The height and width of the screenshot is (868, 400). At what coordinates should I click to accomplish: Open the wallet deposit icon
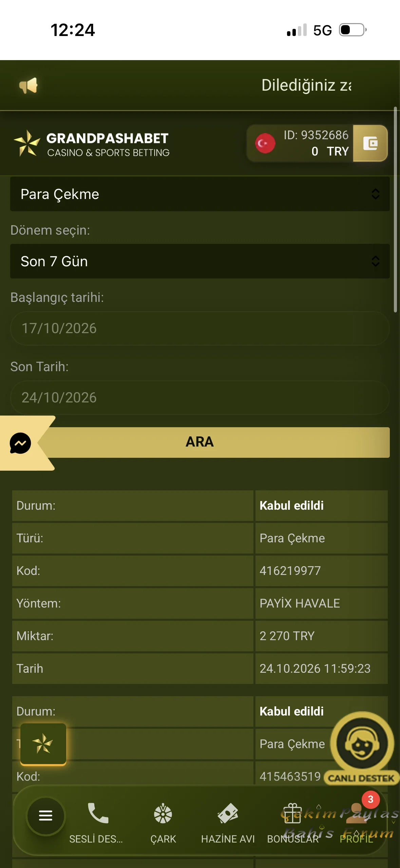[x=370, y=143]
